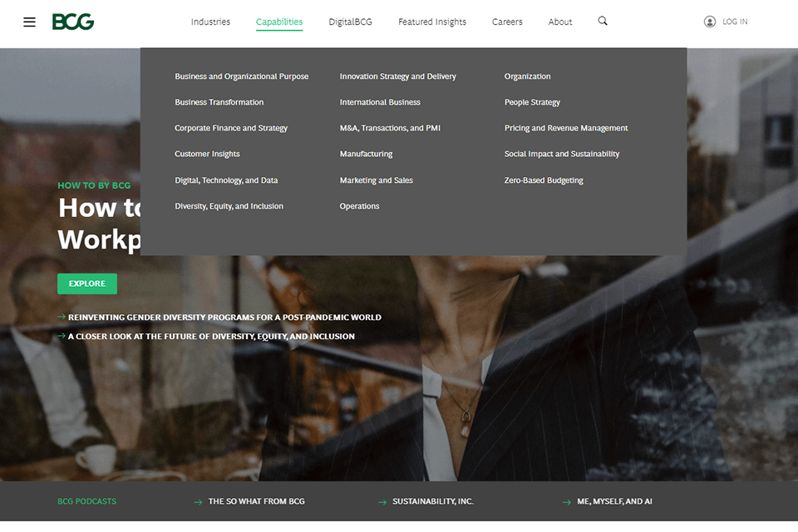Screen dimensions: 798x532
Task: Open the About menu
Action: tap(559, 22)
